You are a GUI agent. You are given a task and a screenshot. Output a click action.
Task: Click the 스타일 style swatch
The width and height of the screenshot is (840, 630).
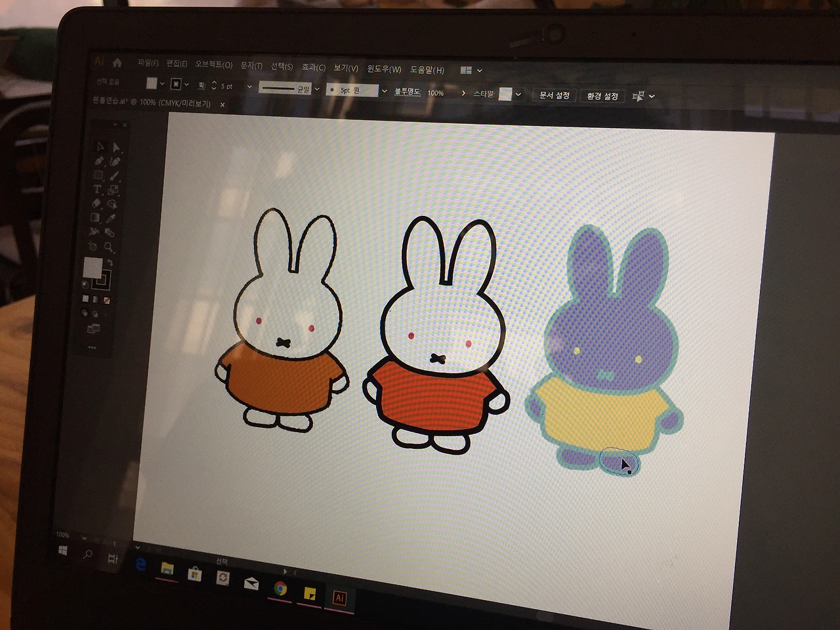tap(505, 94)
